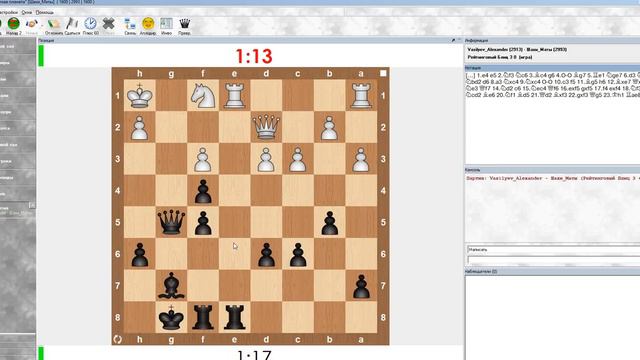The height and width of the screenshot is (360, 640).
Task: Select the white pawn on a3
Action: pos(361,159)
